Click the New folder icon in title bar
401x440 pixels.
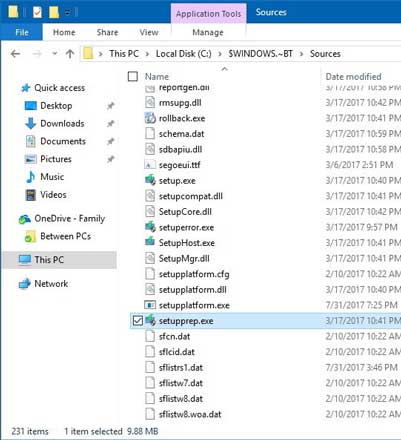[54, 12]
